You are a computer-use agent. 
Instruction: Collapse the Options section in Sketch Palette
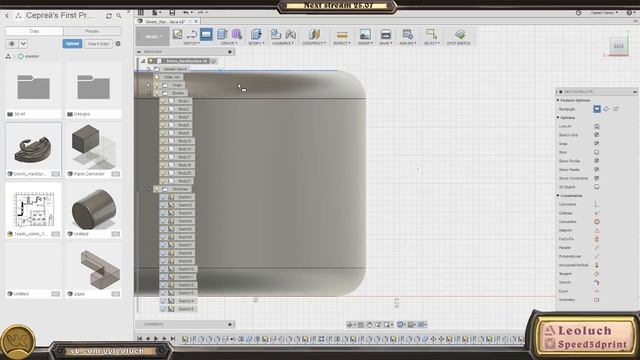[558, 118]
